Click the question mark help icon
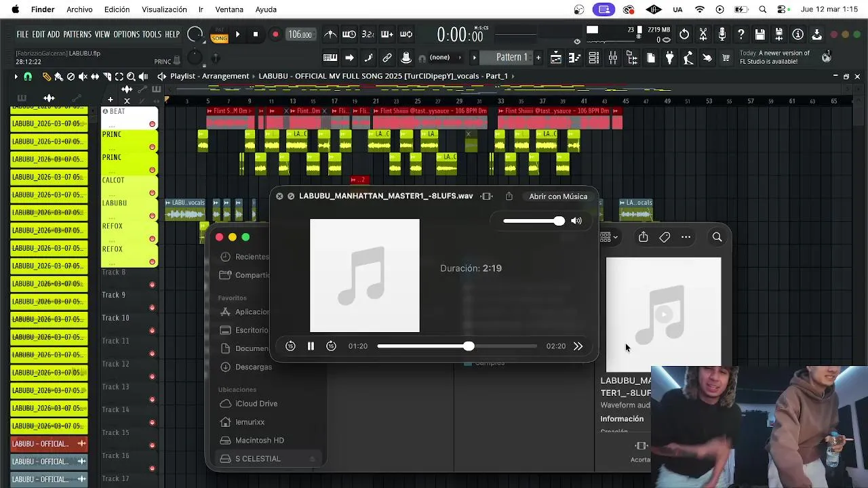This screenshot has height=488, width=868. (741, 35)
